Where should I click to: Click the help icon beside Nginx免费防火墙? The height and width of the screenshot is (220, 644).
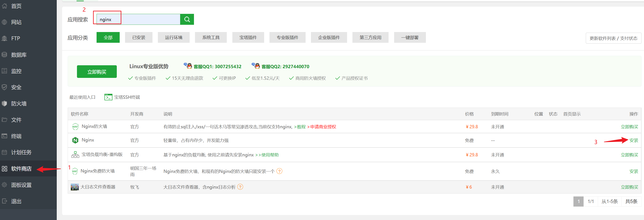(x=280, y=171)
